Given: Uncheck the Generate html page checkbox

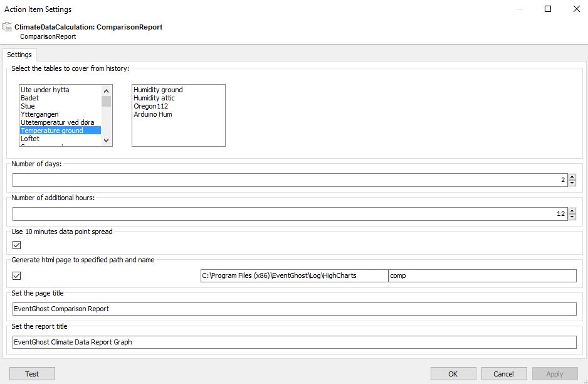Looking at the screenshot, I should coord(16,276).
